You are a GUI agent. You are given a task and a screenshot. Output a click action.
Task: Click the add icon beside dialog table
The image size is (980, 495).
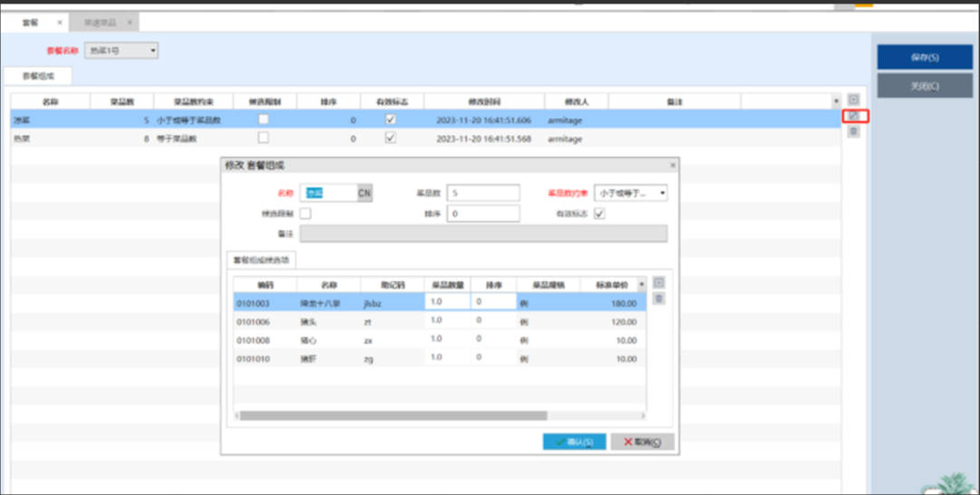[659, 283]
